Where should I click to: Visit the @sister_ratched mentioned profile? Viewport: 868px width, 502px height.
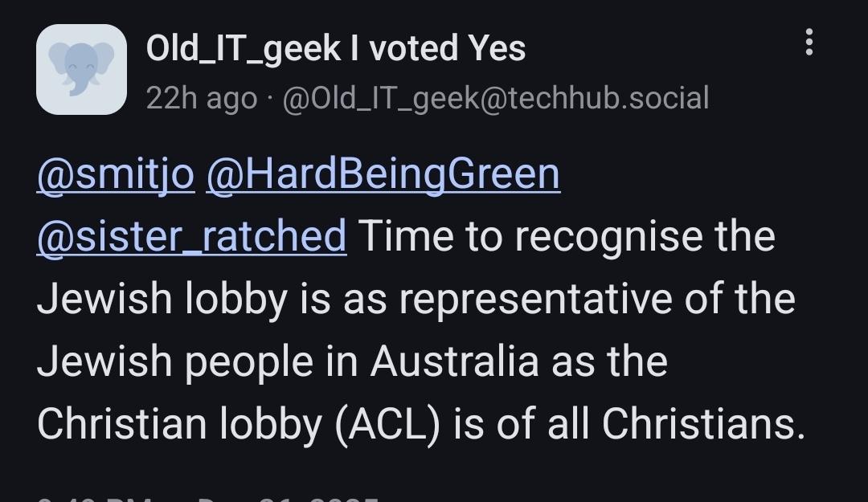point(191,237)
